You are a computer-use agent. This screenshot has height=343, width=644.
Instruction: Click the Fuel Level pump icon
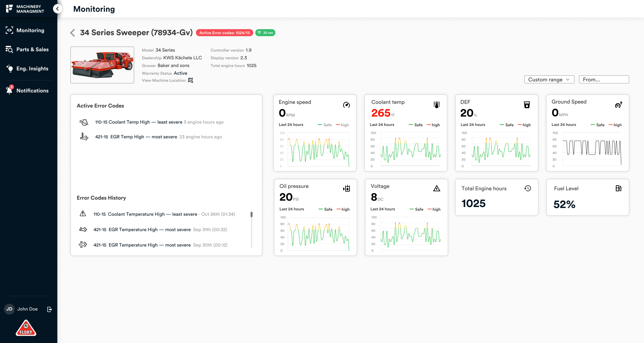619,188
